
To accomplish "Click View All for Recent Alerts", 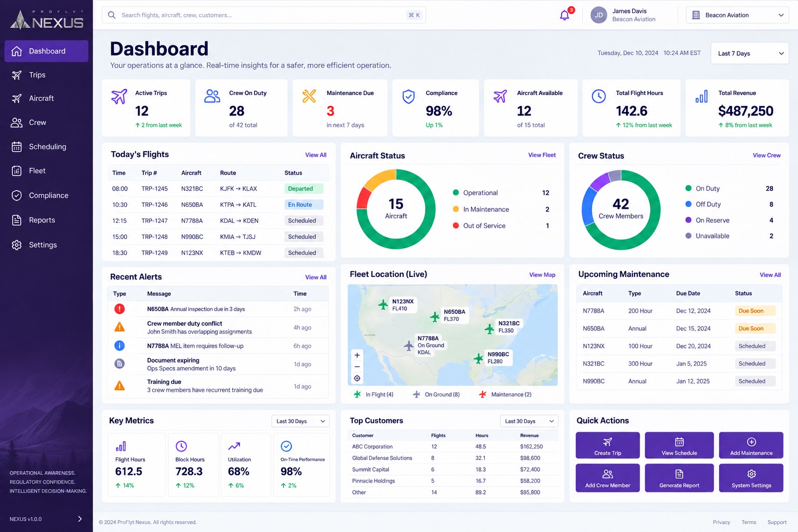I will pyautogui.click(x=316, y=277).
